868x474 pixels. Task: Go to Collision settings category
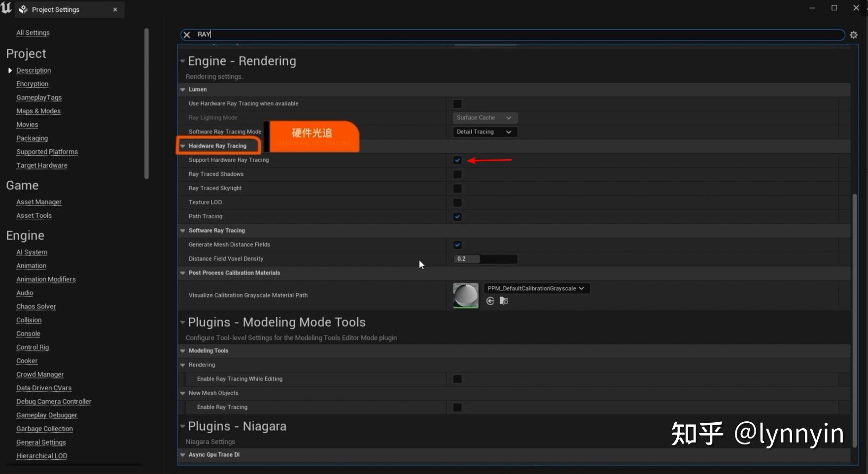[x=29, y=320]
